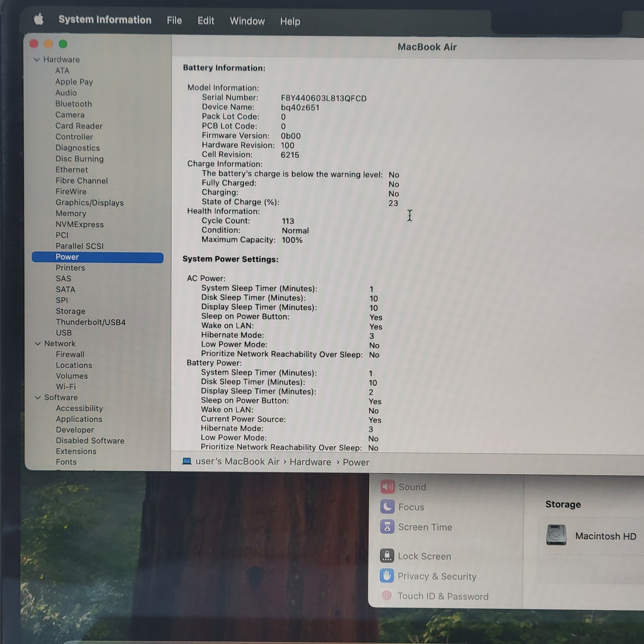Select Thunderbolt/USB4 in the sidebar
Image resolution: width=644 pixels, height=644 pixels.
tap(90, 322)
